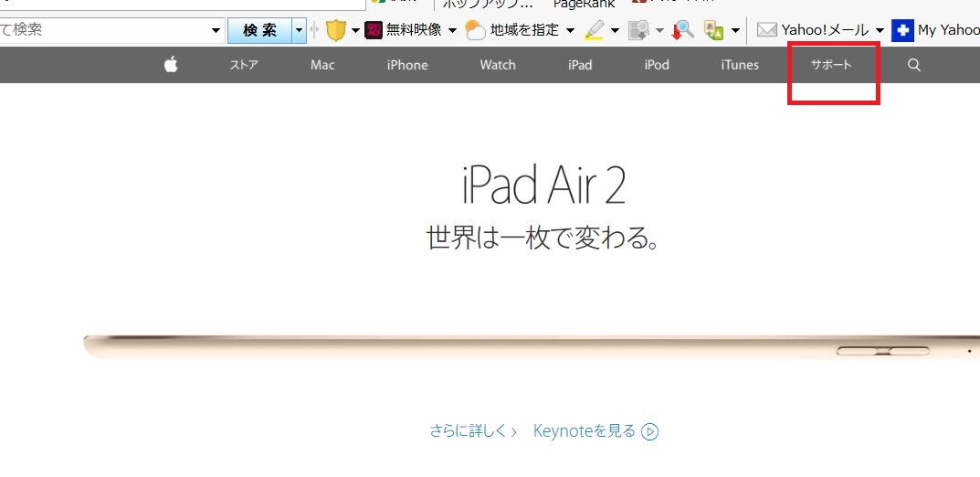Open the Watch navigation item
Image resolution: width=980 pixels, height=477 pixels.
pyautogui.click(x=498, y=64)
